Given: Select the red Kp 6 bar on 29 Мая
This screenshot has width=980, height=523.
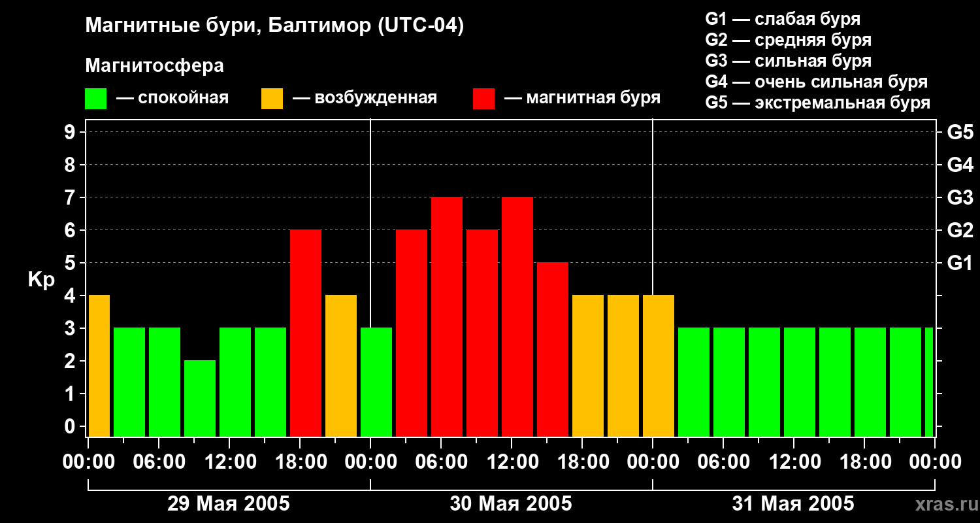Looking at the screenshot, I should coord(306,333).
